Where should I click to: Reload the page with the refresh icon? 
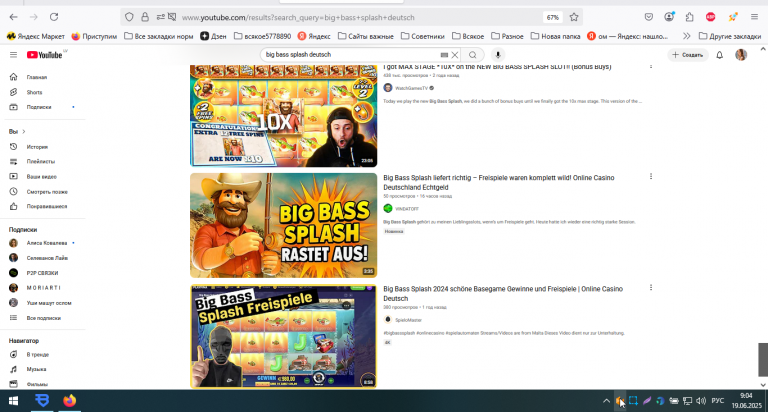54,17
